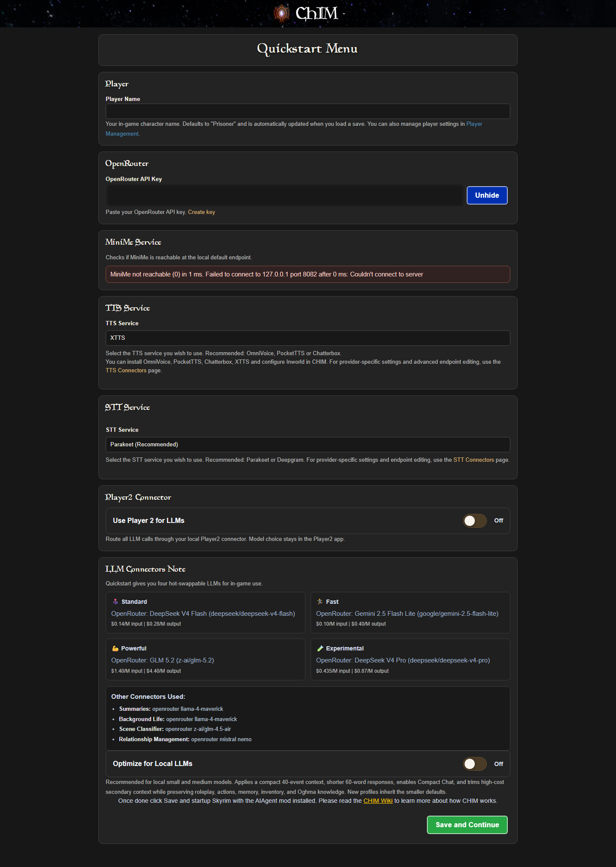Image resolution: width=616 pixels, height=867 pixels.
Task: Click "Scene Classifier: openrouter z-ai/glm-4.5-air" item
Action: coord(175,729)
